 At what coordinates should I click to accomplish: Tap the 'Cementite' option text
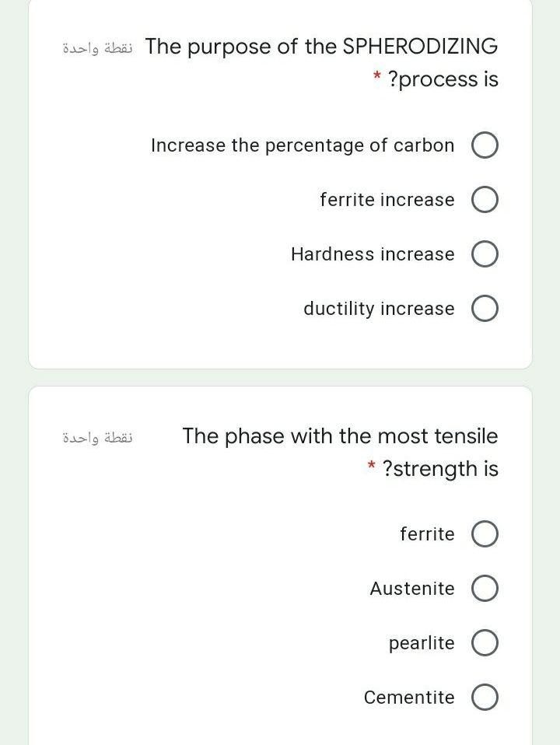pos(409,698)
